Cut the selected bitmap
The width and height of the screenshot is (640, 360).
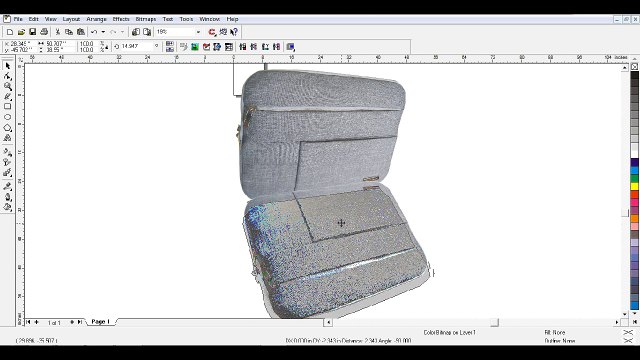pyautogui.click(x=58, y=32)
